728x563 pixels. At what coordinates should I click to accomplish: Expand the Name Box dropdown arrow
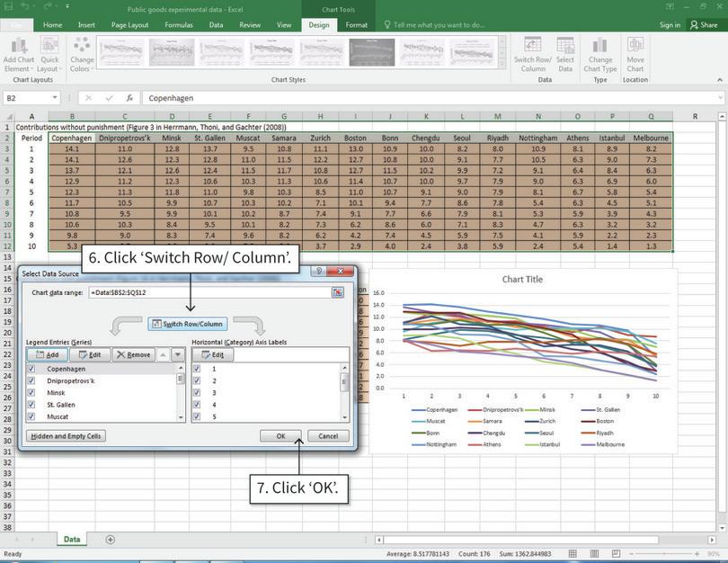point(55,98)
